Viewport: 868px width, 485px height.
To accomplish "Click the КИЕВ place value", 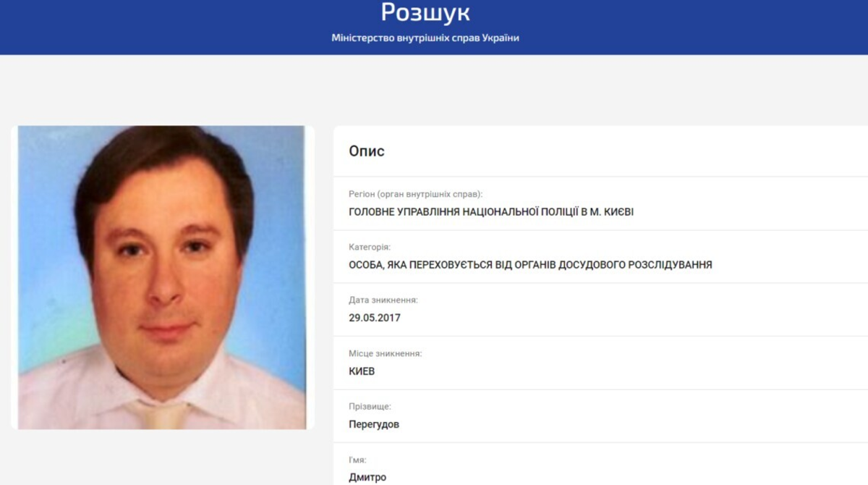I will pyautogui.click(x=362, y=371).
